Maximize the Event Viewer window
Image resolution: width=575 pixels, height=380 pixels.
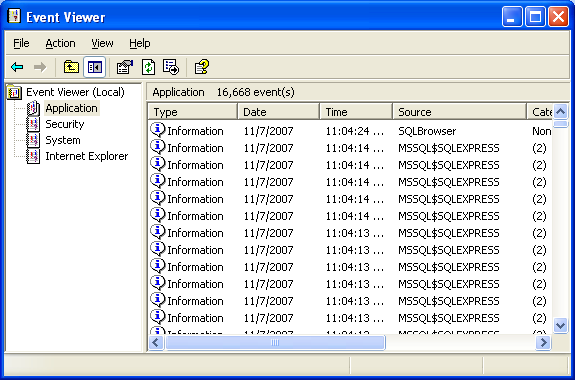click(x=535, y=17)
